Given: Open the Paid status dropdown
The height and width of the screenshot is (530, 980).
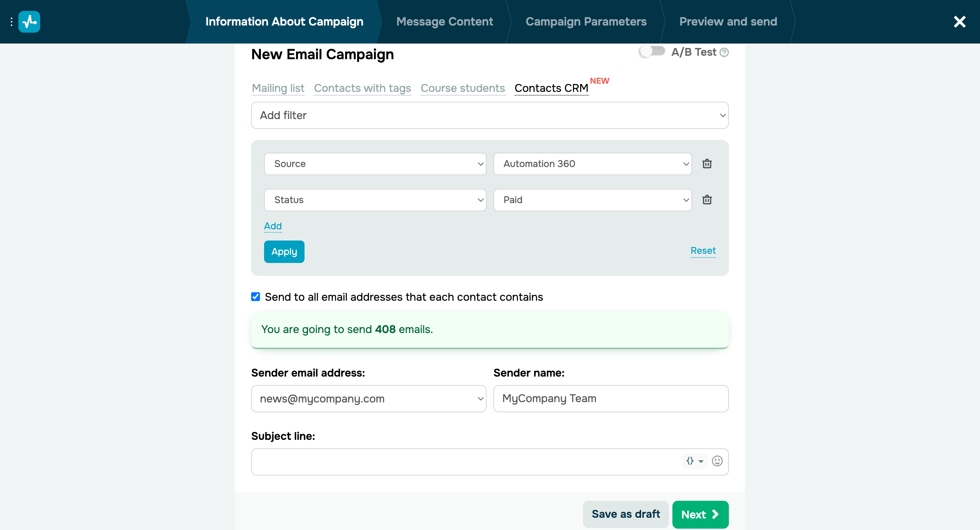Looking at the screenshot, I should click(592, 200).
